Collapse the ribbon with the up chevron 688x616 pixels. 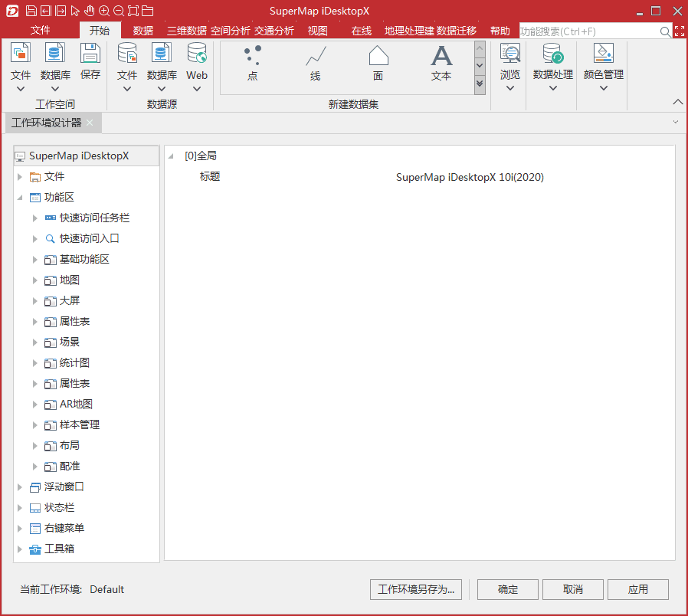677,102
